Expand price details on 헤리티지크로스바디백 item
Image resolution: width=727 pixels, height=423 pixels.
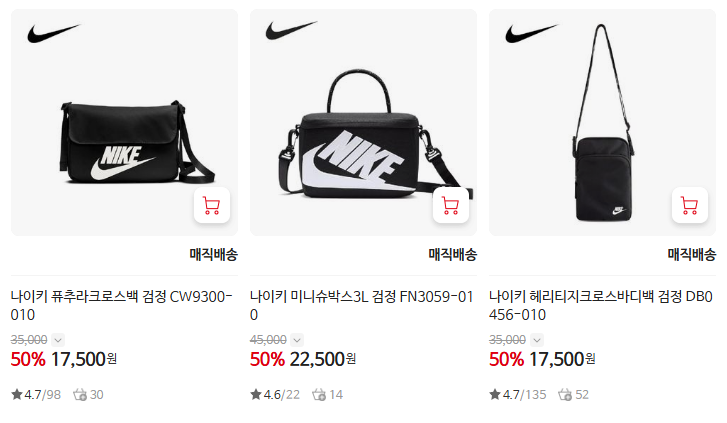[x=537, y=340]
